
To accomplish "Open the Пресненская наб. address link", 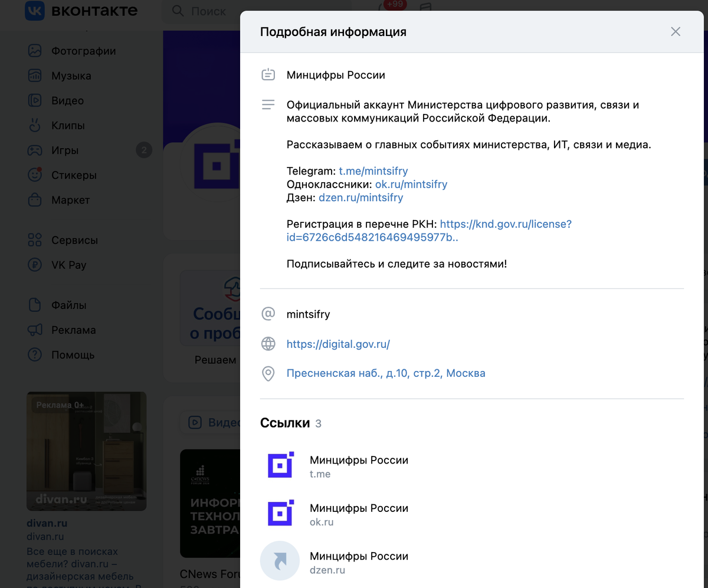I will point(386,373).
